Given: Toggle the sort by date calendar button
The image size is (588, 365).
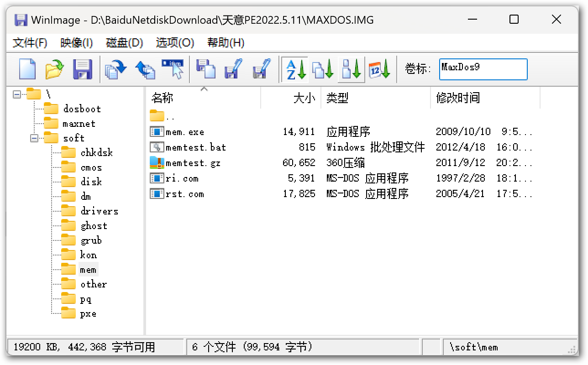Looking at the screenshot, I should pyautogui.click(x=379, y=69).
